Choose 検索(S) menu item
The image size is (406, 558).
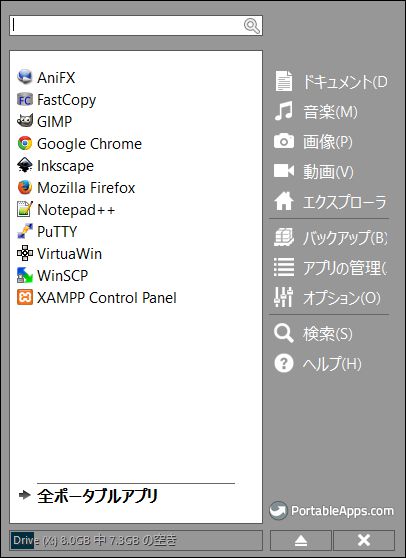point(328,334)
